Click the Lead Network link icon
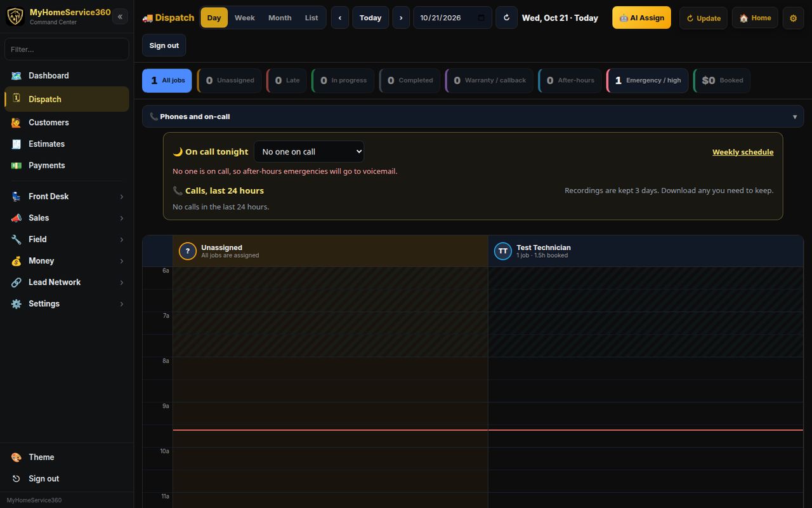 click(x=16, y=283)
